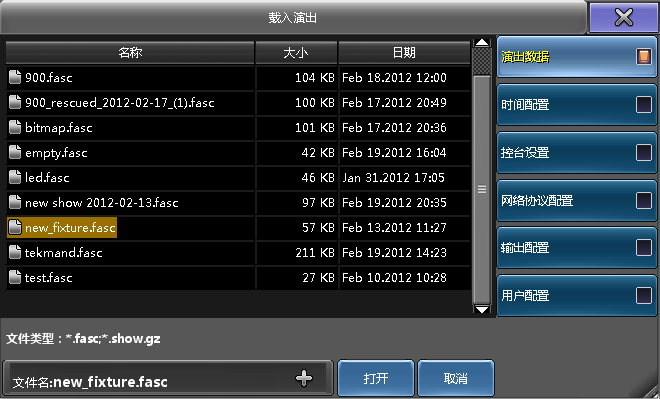Enable the 时间配置 checkbox
Screen dimensions: 660x399
coord(644,104)
